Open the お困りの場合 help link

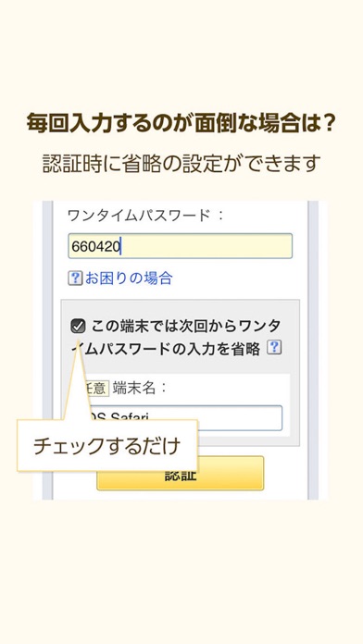point(129,279)
